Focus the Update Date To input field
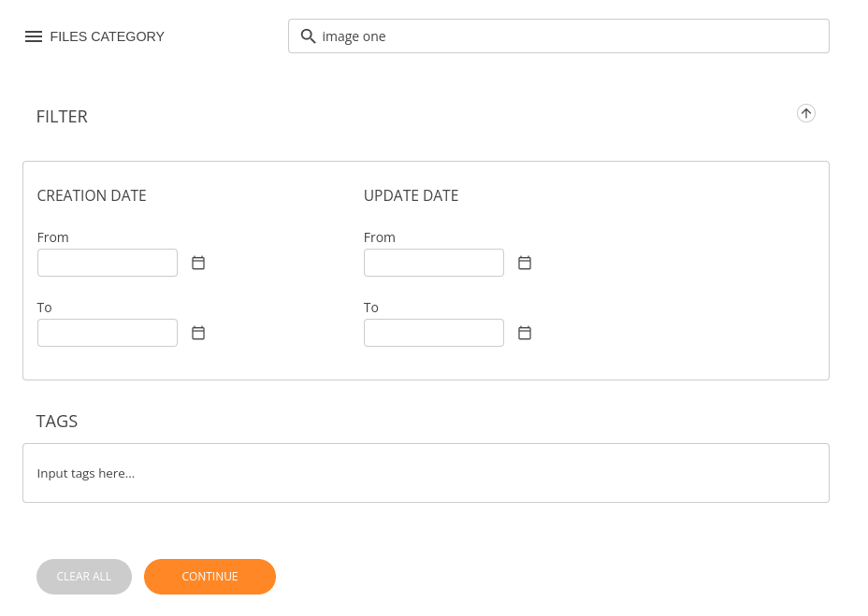This screenshot has height=616, width=868. pyautogui.click(x=434, y=333)
